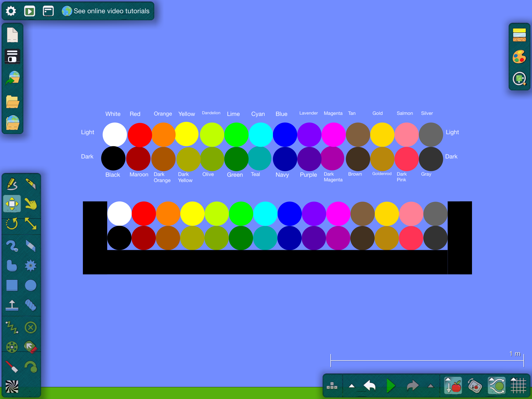Toggle the grid display
This screenshot has height=399, width=532.
pos(518,386)
